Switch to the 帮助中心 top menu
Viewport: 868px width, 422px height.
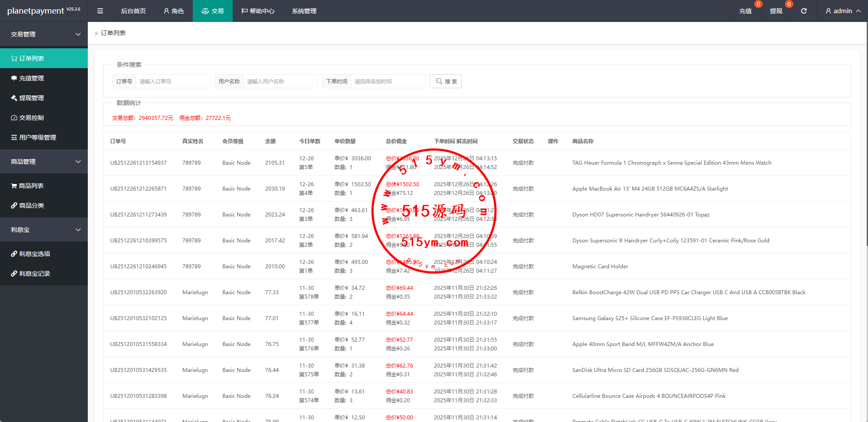tap(258, 11)
